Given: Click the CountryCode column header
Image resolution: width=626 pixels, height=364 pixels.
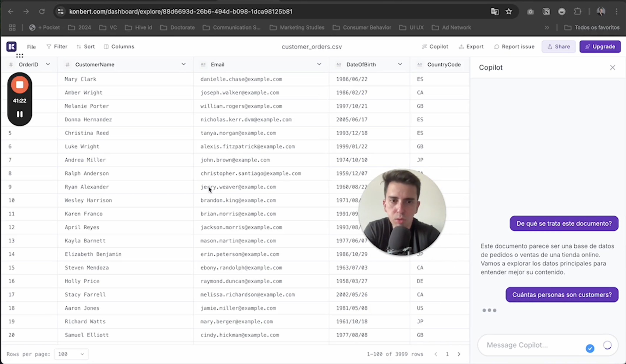Looking at the screenshot, I should pyautogui.click(x=440, y=65).
